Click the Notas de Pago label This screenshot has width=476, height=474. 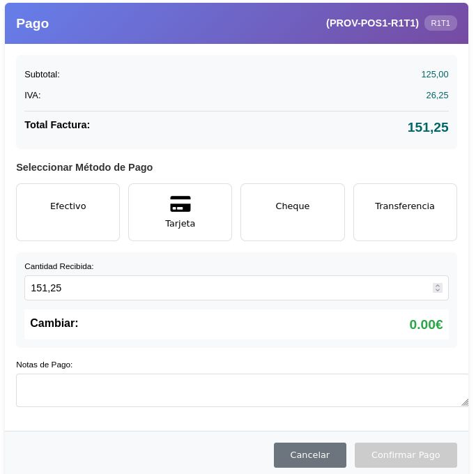(x=45, y=365)
